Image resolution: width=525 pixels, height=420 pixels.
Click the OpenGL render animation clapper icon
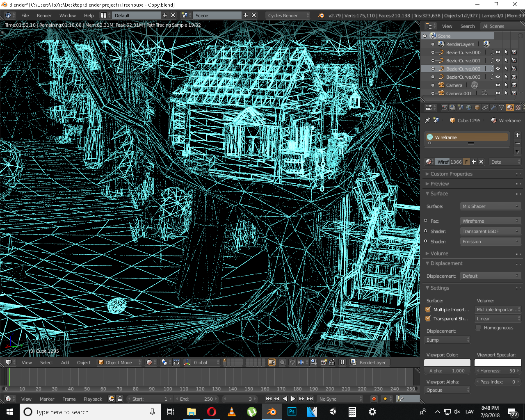click(x=331, y=362)
